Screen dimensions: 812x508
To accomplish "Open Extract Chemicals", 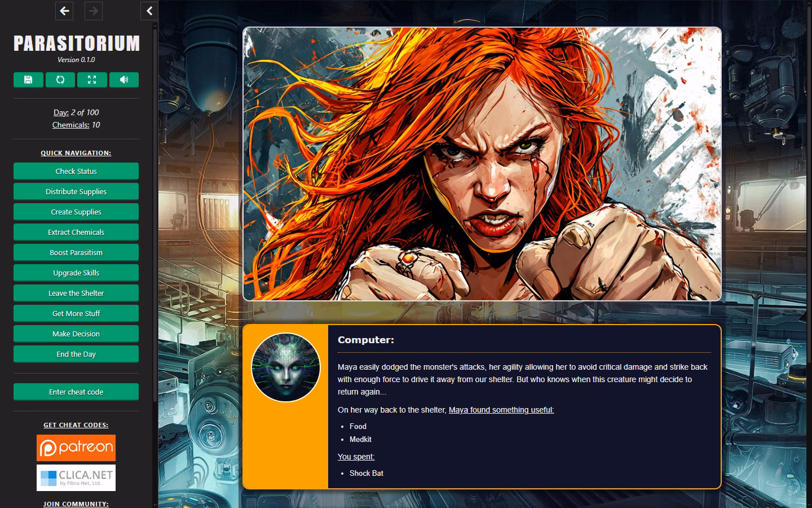I will pos(76,232).
